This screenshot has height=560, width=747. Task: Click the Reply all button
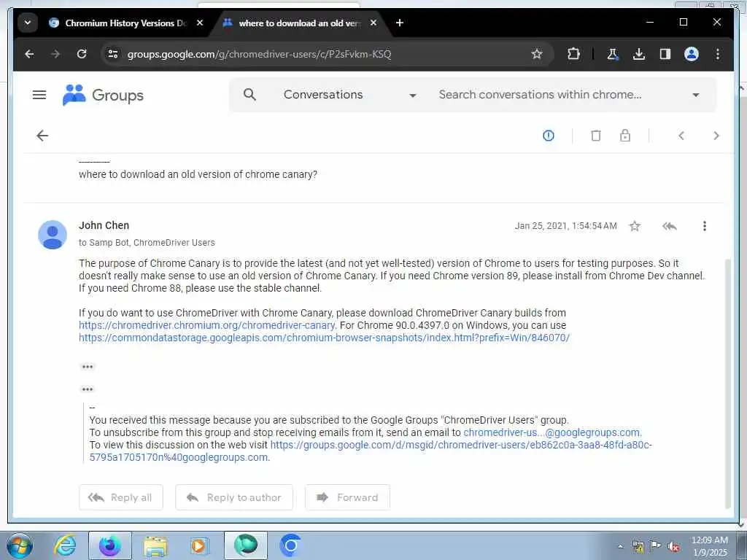pos(121,497)
